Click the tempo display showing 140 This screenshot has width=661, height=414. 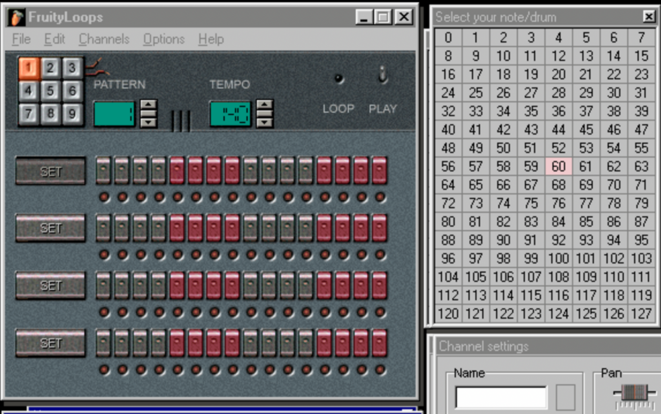[x=230, y=114]
